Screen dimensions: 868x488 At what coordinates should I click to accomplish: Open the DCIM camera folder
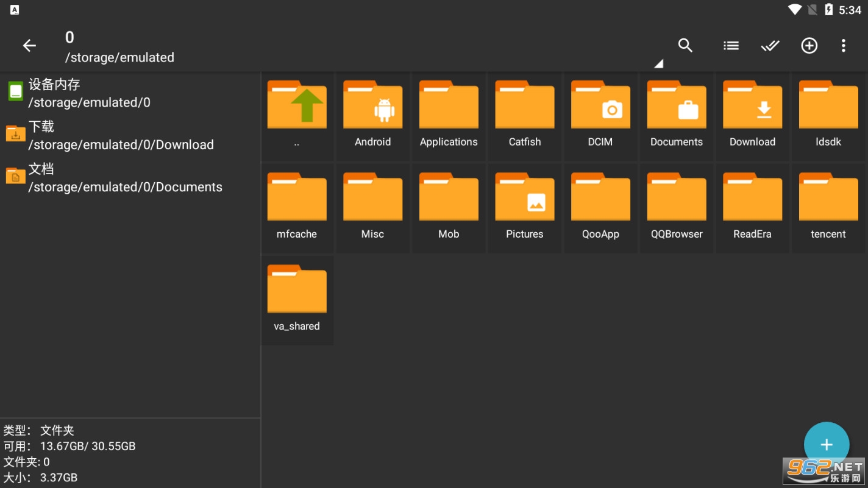coord(600,116)
